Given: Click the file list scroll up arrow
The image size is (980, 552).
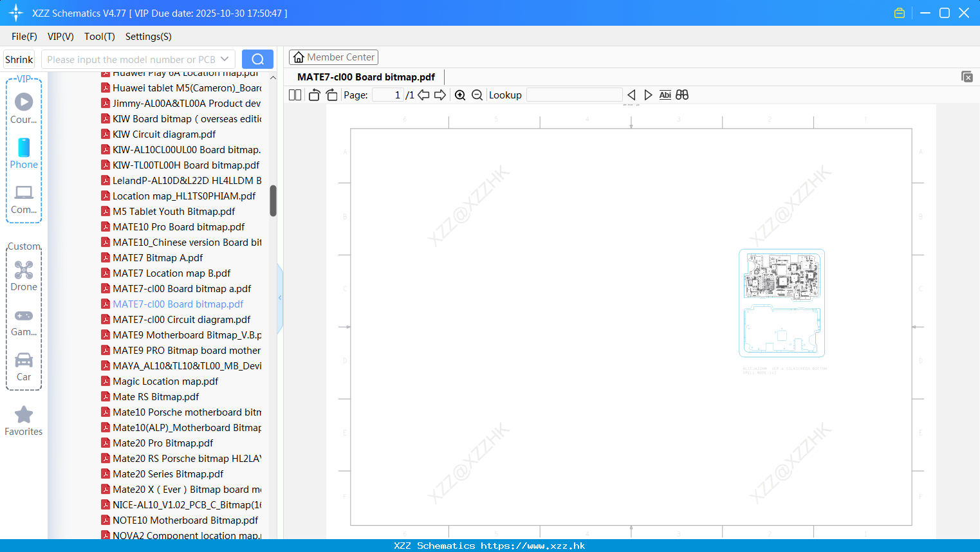Looking at the screenshot, I should click(273, 78).
